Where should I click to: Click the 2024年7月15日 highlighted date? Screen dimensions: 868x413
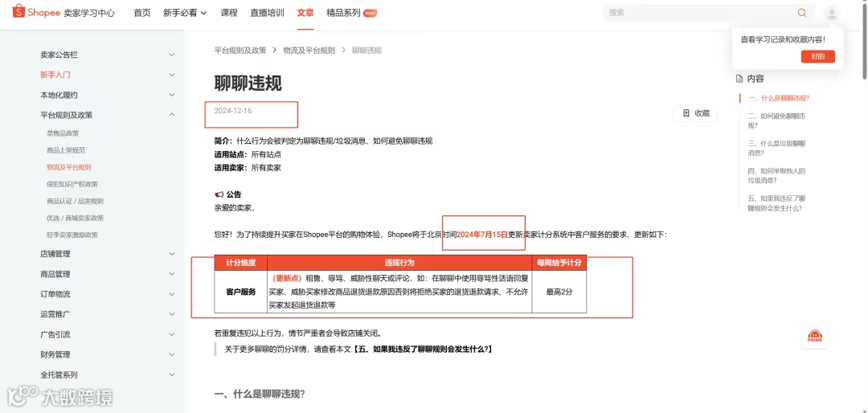pyautogui.click(x=483, y=234)
